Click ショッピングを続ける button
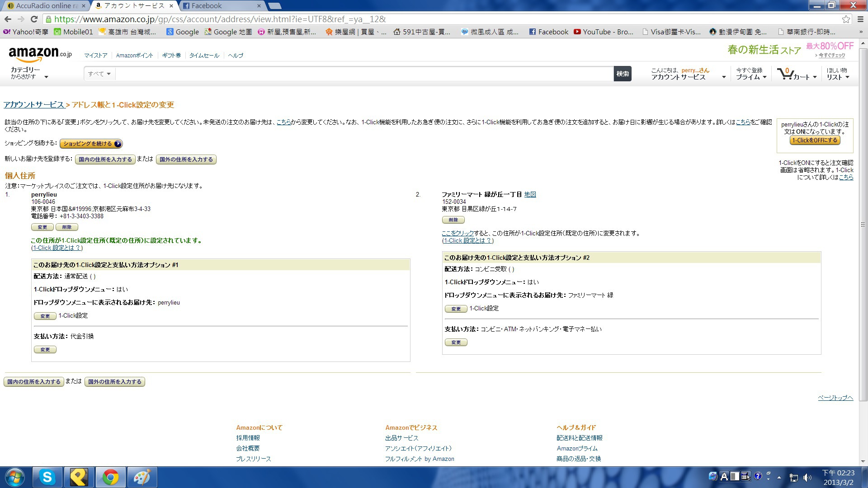This screenshot has height=488, width=868. click(91, 144)
